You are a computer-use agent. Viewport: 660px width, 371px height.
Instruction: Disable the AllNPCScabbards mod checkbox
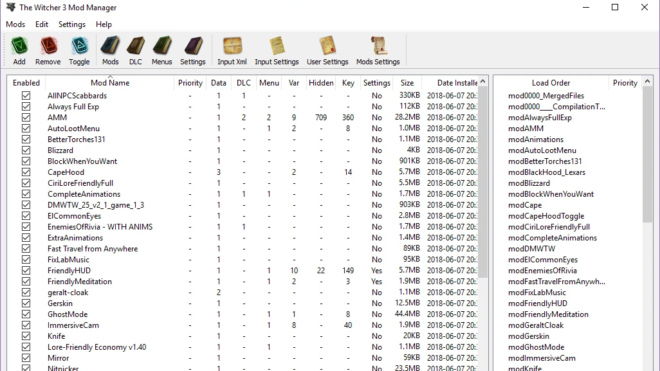coord(26,96)
